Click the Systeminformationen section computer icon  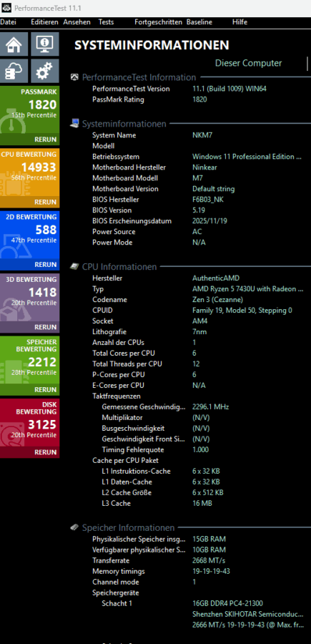[x=74, y=124]
